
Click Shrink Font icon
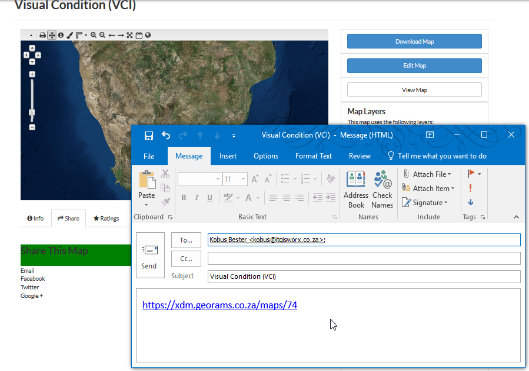click(x=268, y=179)
